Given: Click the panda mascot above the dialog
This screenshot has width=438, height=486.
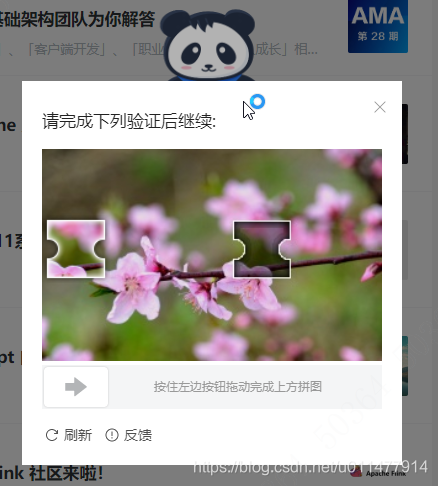Looking at the screenshot, I should [208, 45].
